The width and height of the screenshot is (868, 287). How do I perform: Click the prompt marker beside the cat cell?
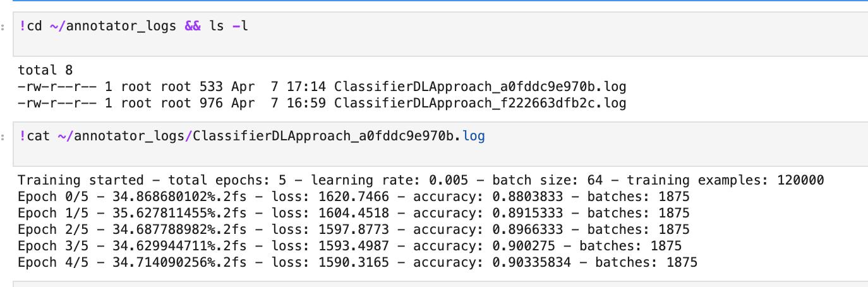tap(3, 136)
